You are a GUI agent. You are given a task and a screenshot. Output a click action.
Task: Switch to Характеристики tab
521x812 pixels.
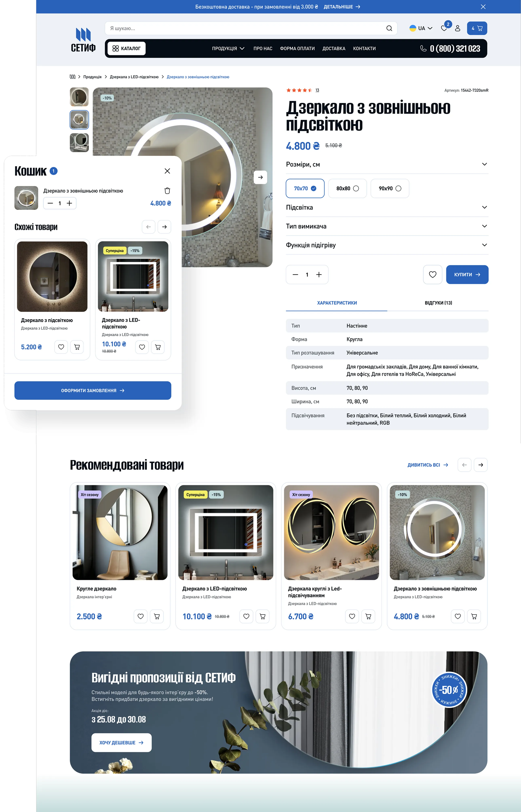tap(337, 303)
